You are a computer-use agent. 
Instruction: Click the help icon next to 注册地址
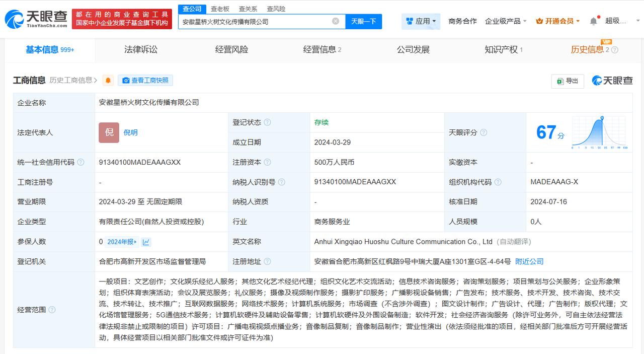pos(267,261)
